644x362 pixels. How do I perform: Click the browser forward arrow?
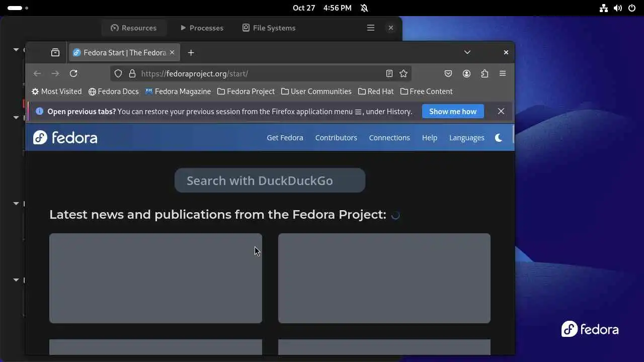coord(55,73)
